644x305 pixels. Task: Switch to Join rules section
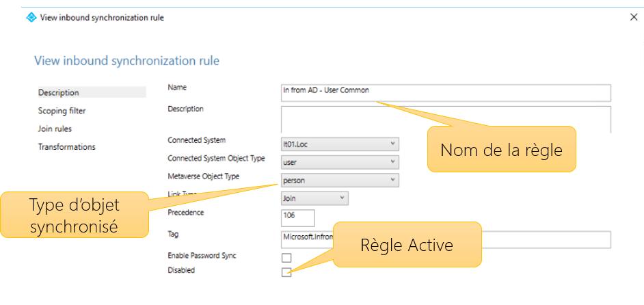[55, 129]
